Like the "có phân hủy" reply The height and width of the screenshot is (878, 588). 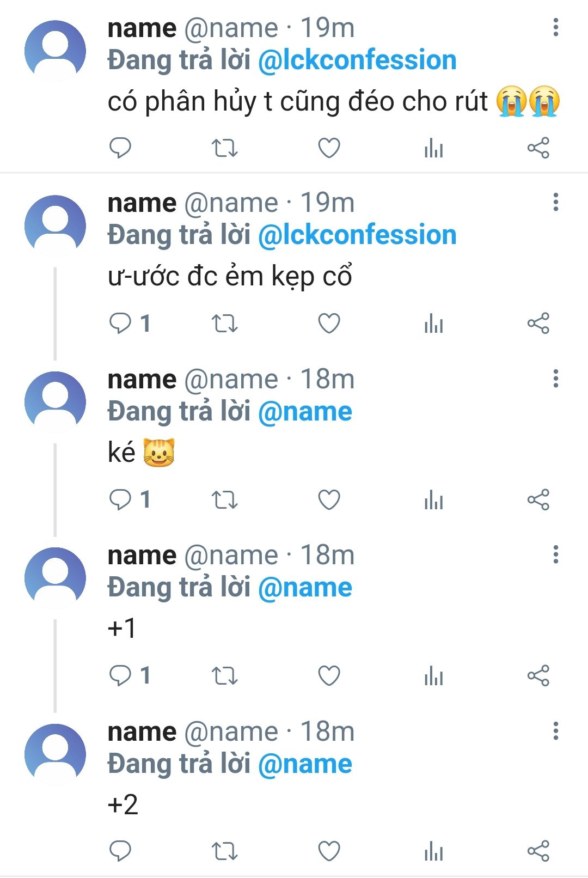[329, 148]
